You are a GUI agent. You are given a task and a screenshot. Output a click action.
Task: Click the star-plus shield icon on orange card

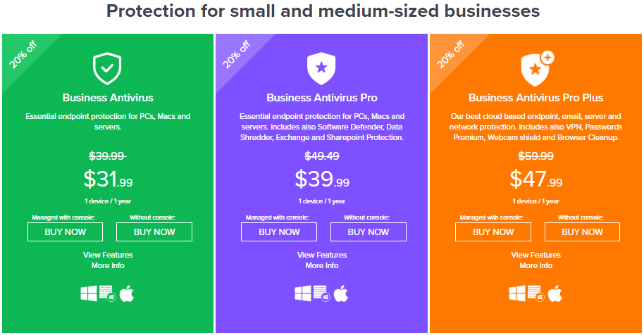tap(537, 68)
